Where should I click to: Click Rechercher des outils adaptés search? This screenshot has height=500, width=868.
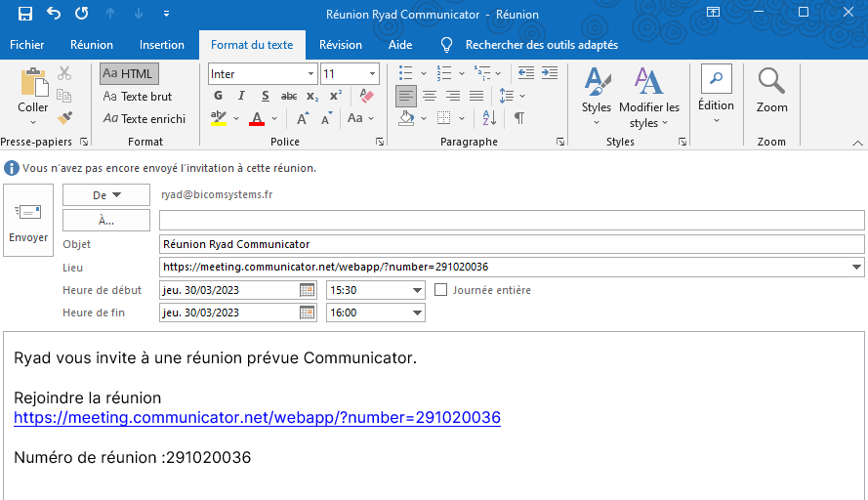(541, 45)
